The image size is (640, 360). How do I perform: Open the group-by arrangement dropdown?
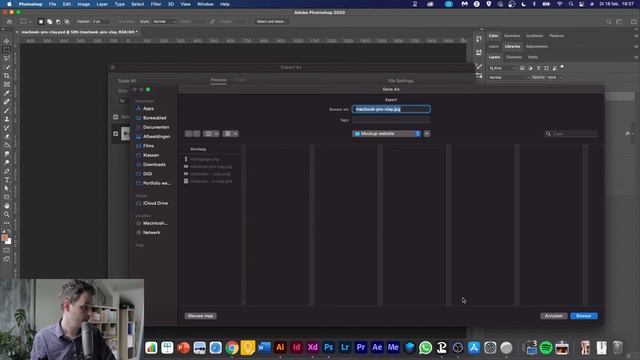coord(230,133)
